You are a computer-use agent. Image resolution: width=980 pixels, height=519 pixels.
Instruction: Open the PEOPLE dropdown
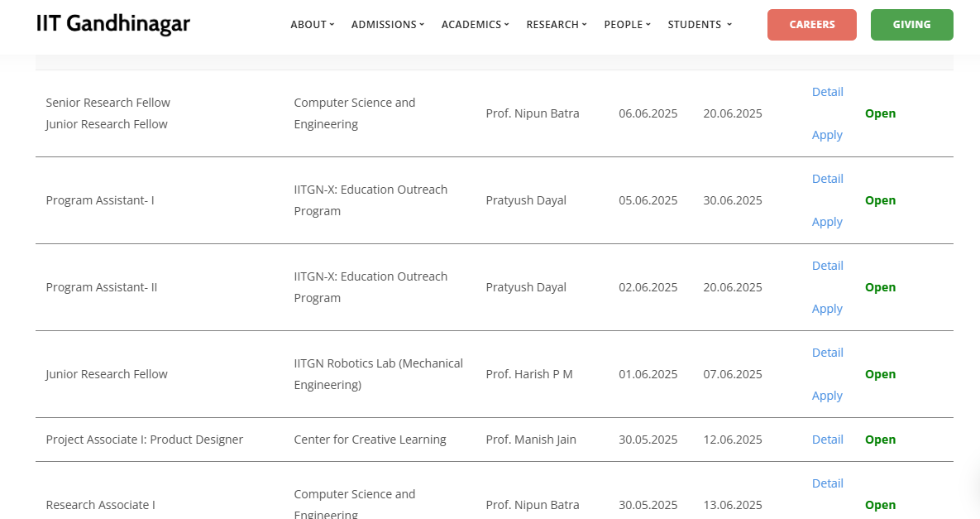click(627, 25)
